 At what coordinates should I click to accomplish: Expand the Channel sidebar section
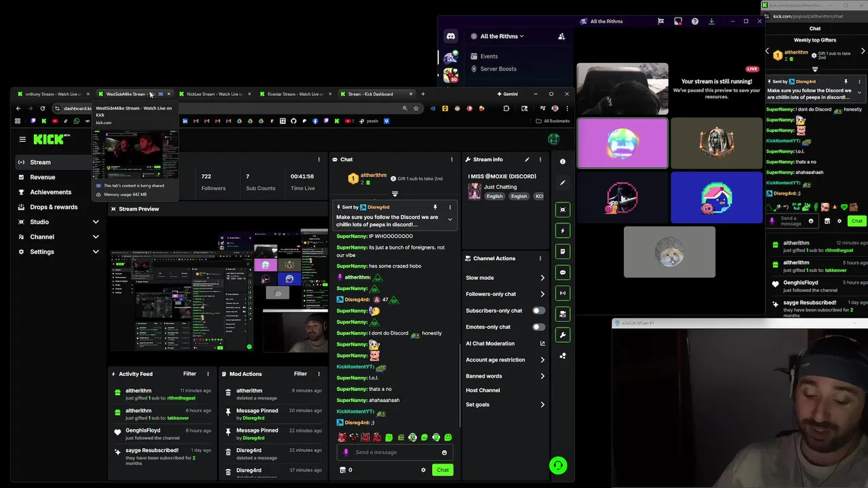[x=96, y=237]
